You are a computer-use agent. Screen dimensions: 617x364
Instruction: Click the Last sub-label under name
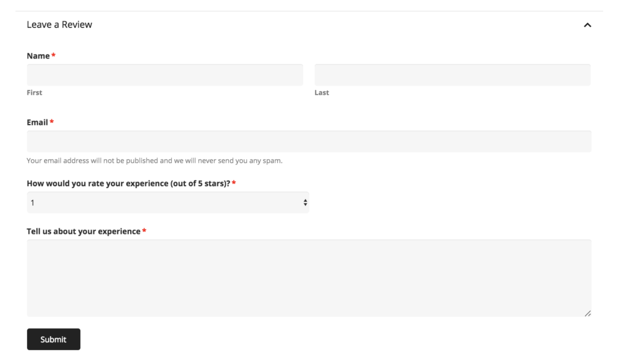pos(322,93)
